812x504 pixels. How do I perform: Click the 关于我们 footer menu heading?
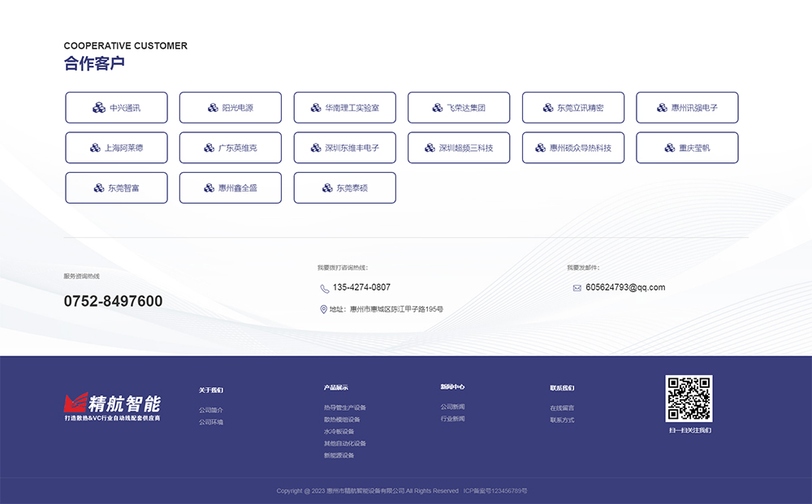coord(211,390)
